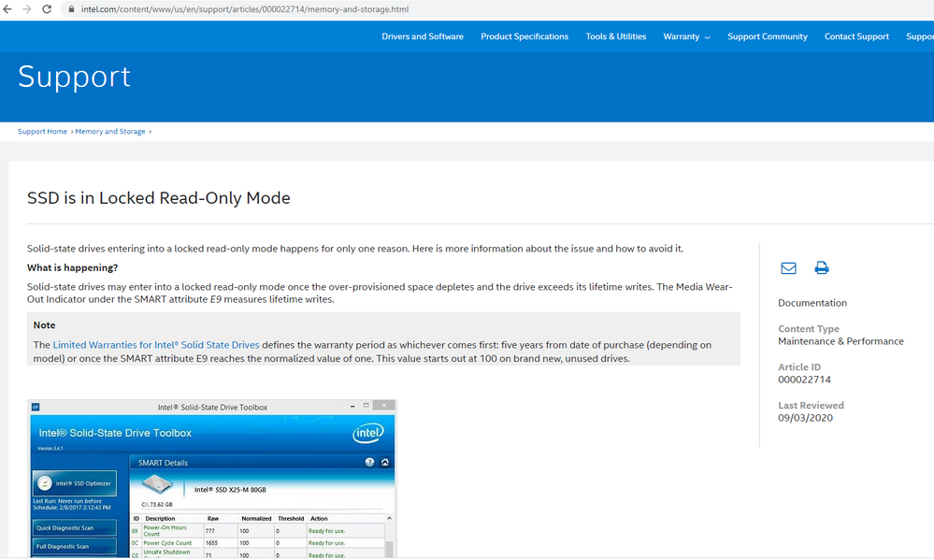Go to Tools & Utilities
The height and width of the screenshot is (560, 934).
pyautogui.click(x=615, y=36)
